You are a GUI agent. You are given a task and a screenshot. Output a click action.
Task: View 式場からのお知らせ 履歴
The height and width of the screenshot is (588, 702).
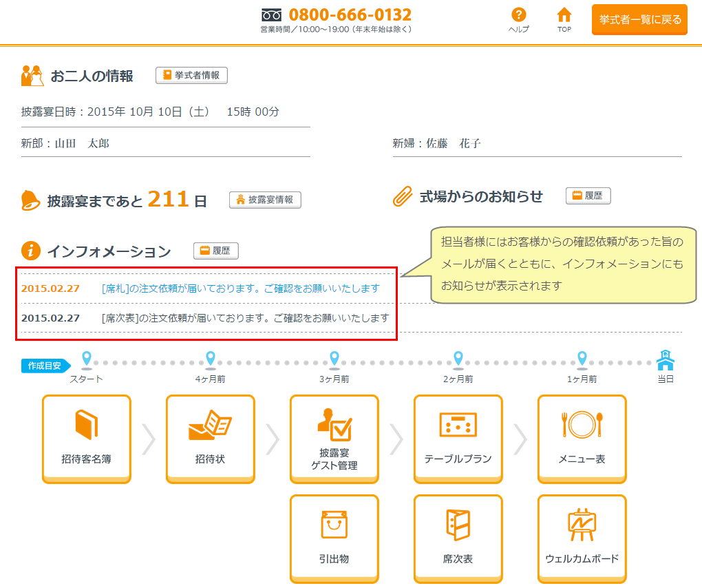tap(588, 196)
